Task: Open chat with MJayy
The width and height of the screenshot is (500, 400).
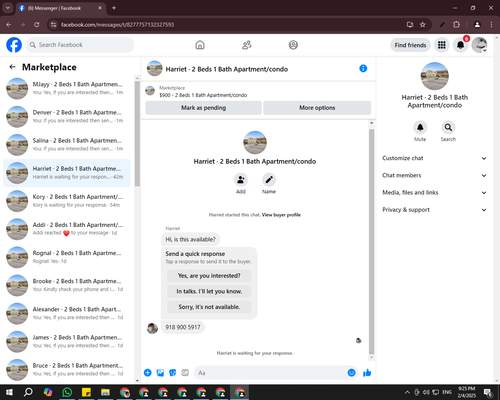Action: click(67, 88)
